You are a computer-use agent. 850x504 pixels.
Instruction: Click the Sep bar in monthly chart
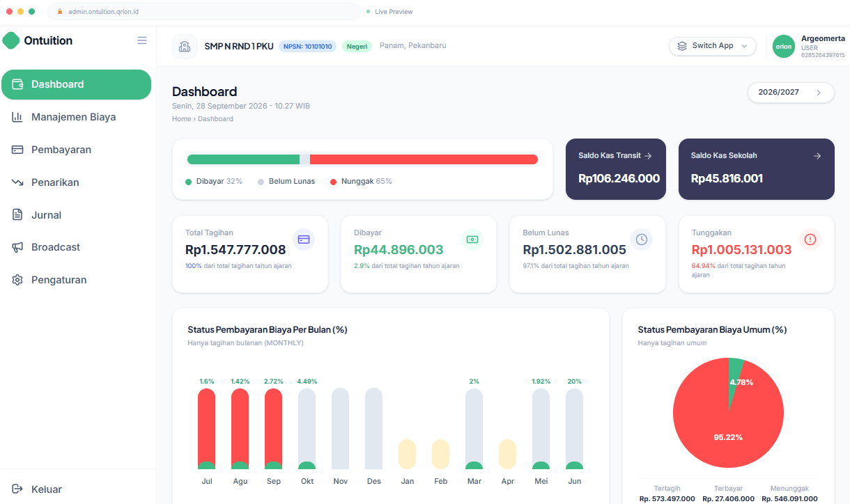(x=274, y=429)
